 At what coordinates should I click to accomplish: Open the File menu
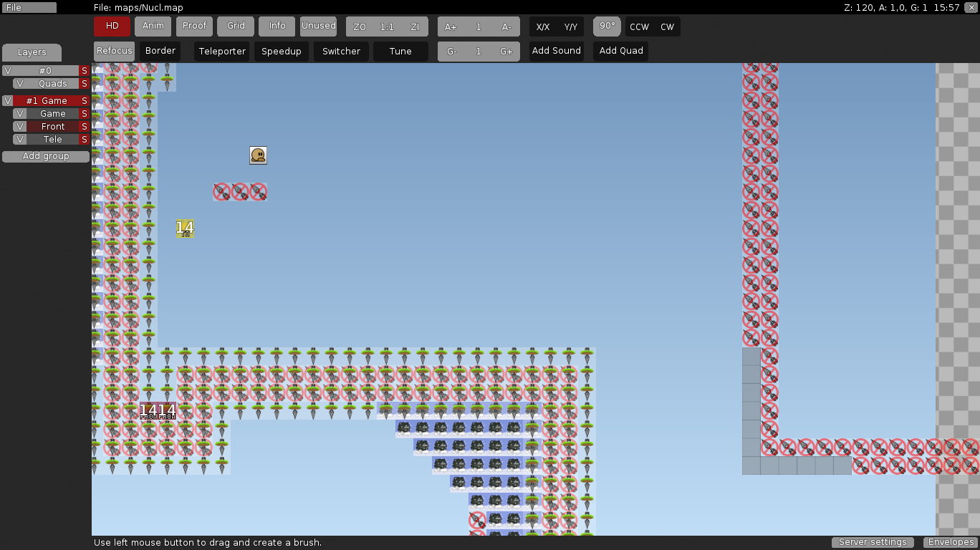click(x=29, y=8)
